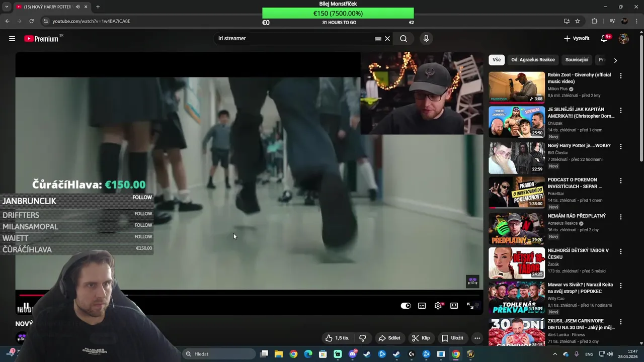Toggle autoplay switch in the player
The image size is (644, 362).
point(406,306)
